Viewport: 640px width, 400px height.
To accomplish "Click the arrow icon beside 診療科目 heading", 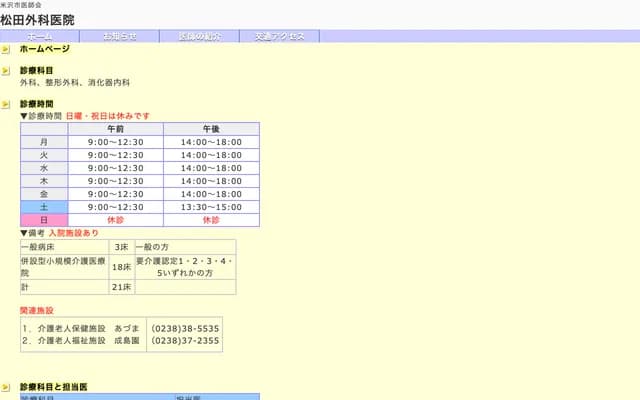I will click(6, 71).
